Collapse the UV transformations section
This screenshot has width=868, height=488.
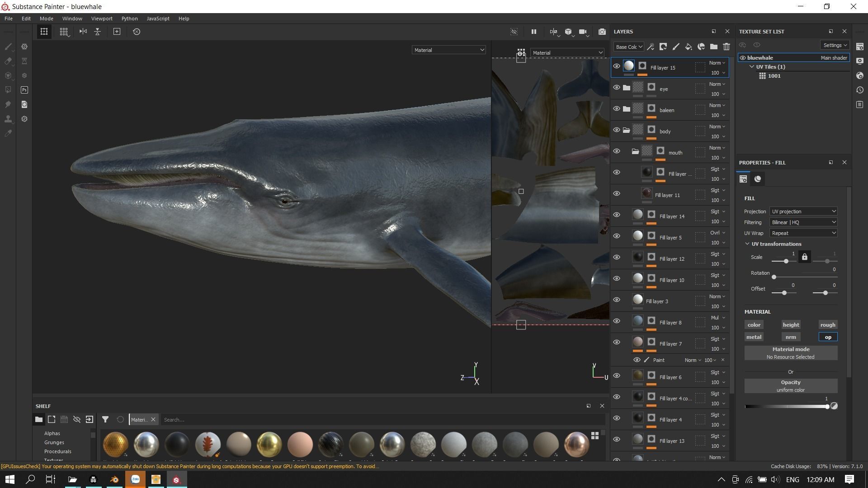click(747, 244)
